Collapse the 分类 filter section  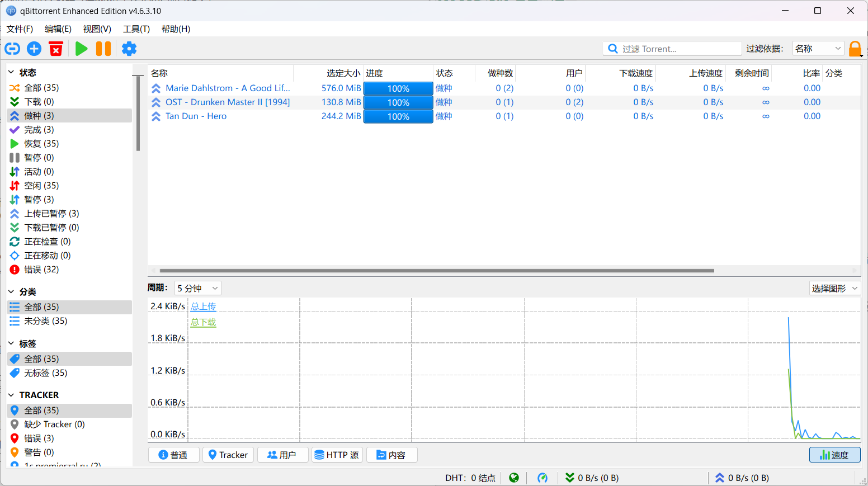(11, 291)
